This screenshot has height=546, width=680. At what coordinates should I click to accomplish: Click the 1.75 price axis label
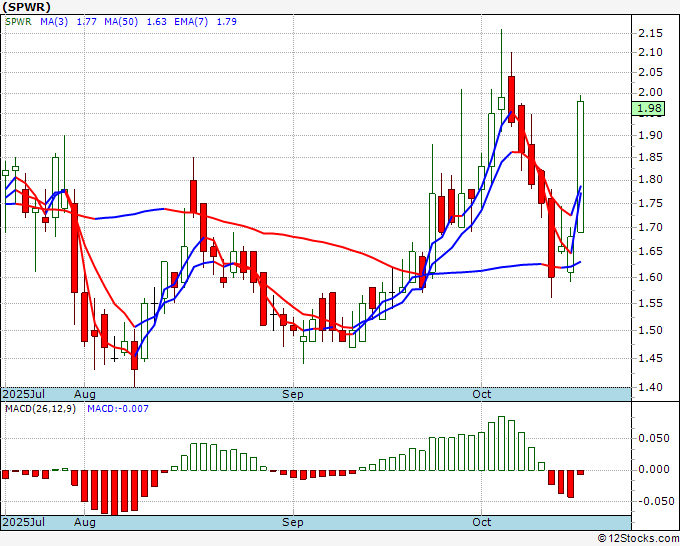pos(651,203)
